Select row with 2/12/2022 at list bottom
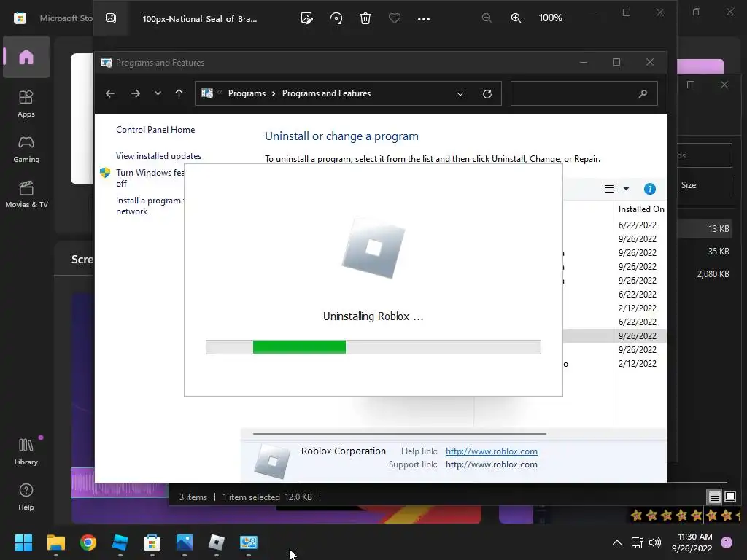Image resolution: width=747 pixels, height=560 pixels. [638, 363]
